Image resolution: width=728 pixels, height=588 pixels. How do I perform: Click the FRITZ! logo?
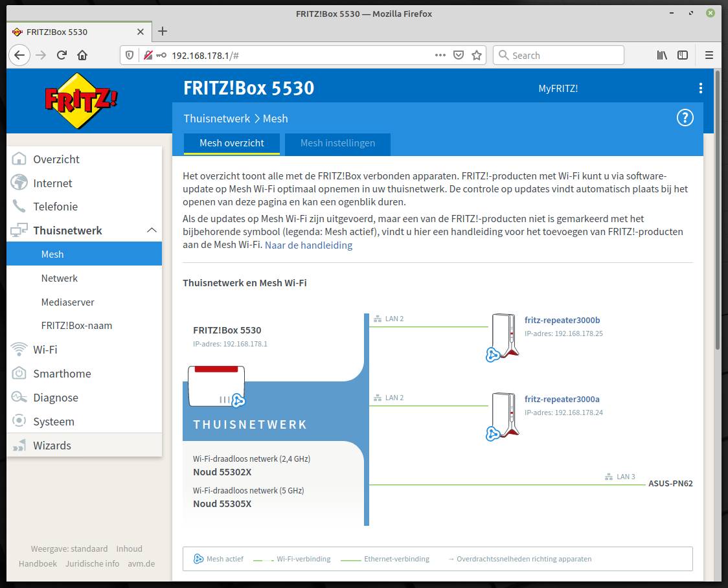pos(82,100)
